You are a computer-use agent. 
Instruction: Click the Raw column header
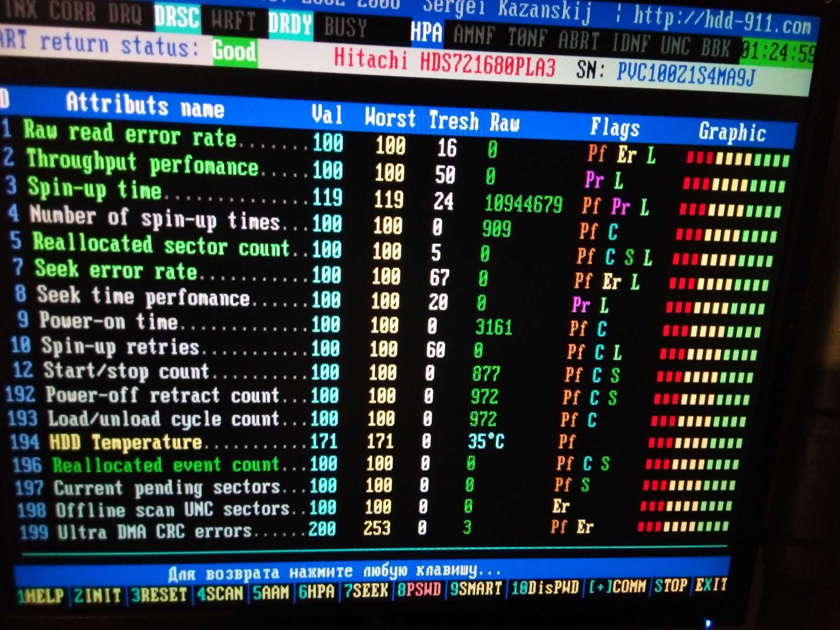[504, 123]
